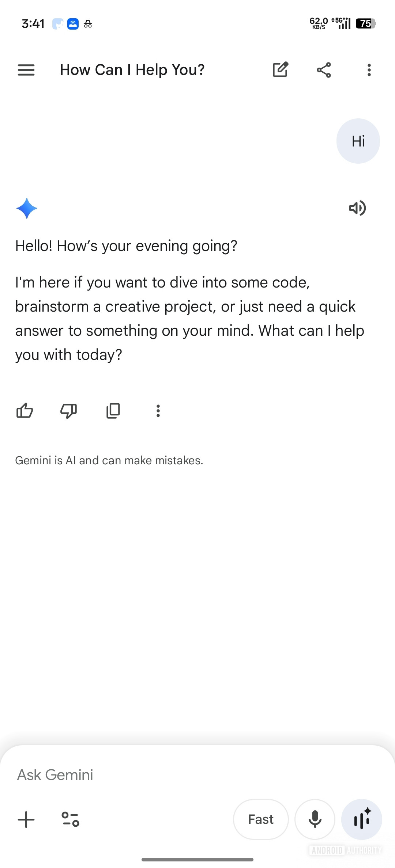This screenshot has width=395, height=868.
Task: Start voice input with microphone
Action: pos(315,819)
